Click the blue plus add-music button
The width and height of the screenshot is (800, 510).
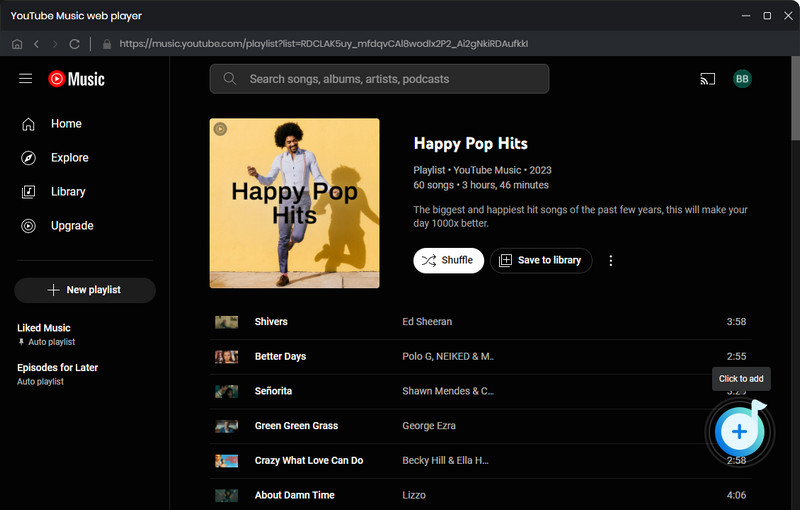pyautogui.click(x=739, y=431)
